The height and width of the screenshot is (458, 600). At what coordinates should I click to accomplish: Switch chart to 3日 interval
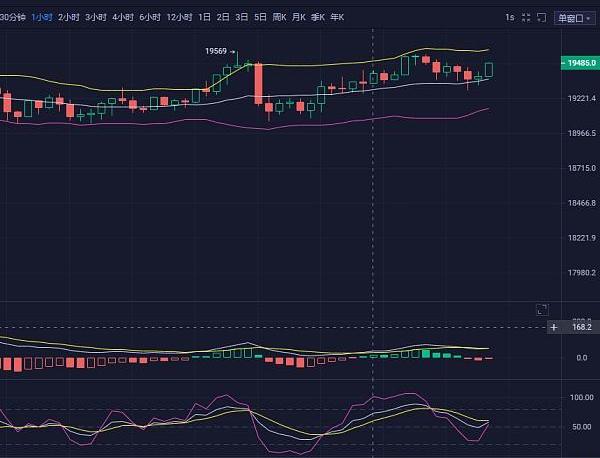(x=242, y=17)
